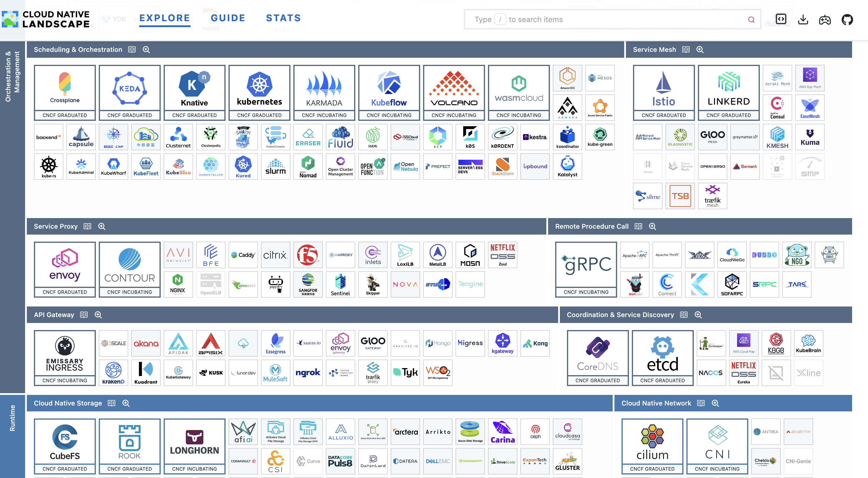This screenshot has height=478, width=868.
Task: Open the download landscape icon
Action: pos(803,19)
